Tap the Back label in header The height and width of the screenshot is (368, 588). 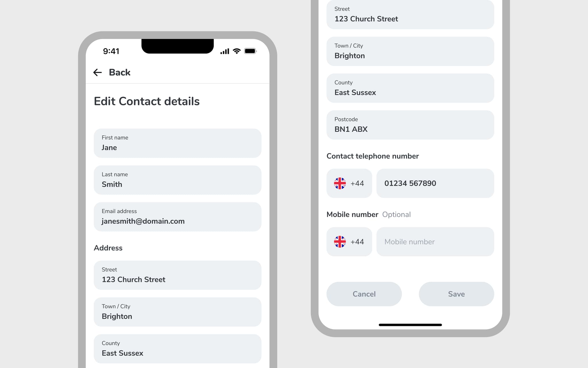(x=119, y=72)
